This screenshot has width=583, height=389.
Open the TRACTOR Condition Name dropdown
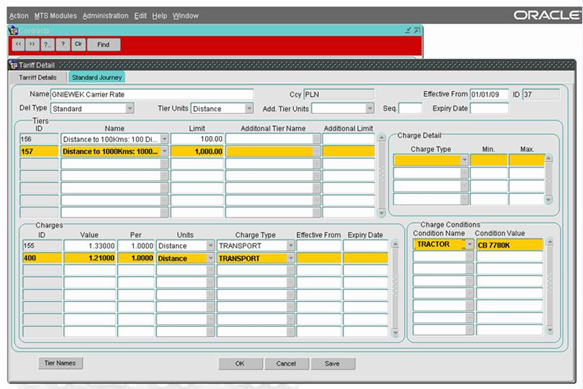470,244
